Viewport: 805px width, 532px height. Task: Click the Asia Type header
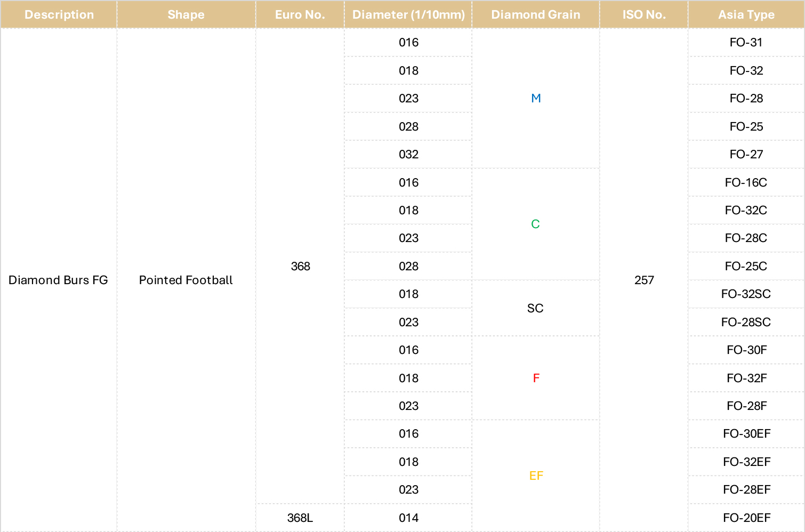(746, 14)
